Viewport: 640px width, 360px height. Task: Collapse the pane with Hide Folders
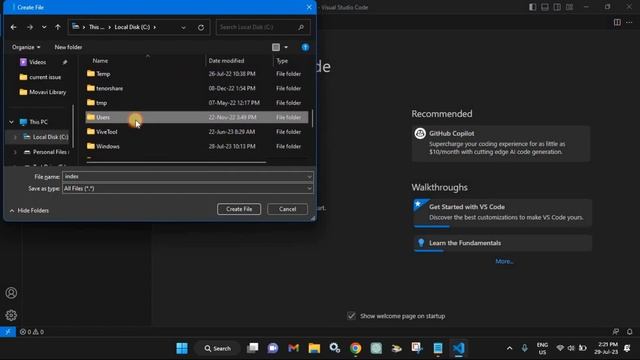(29, 211)
